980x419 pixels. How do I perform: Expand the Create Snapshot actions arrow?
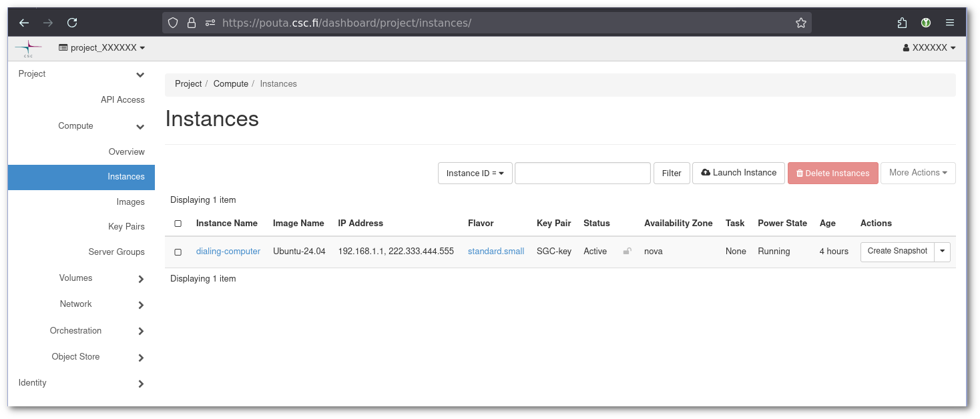(942, 252)
